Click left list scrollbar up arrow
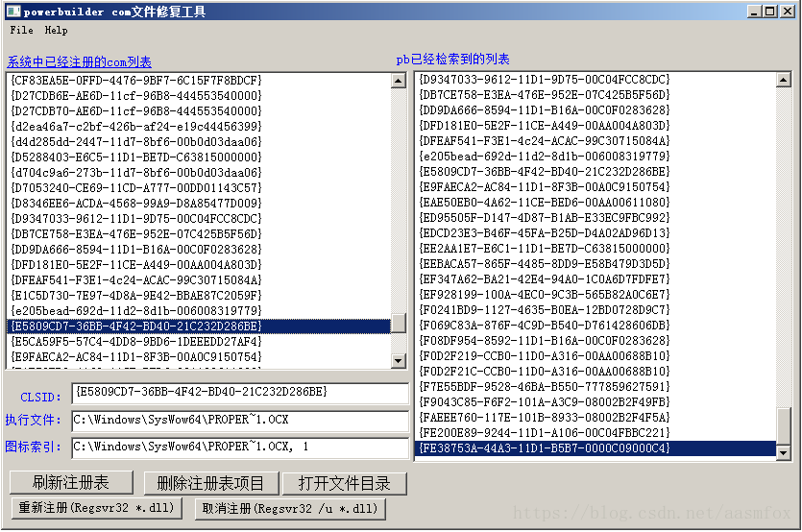The image size is (802, 532). [x=399, y=81]
